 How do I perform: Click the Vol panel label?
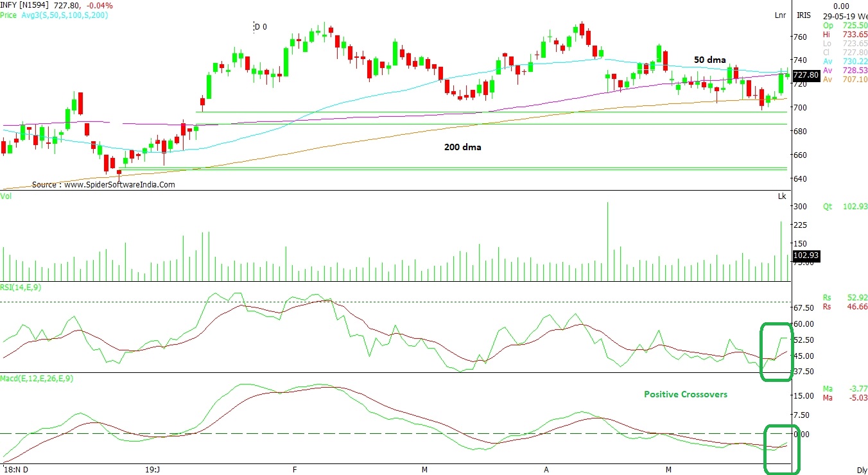coord(6,195)
